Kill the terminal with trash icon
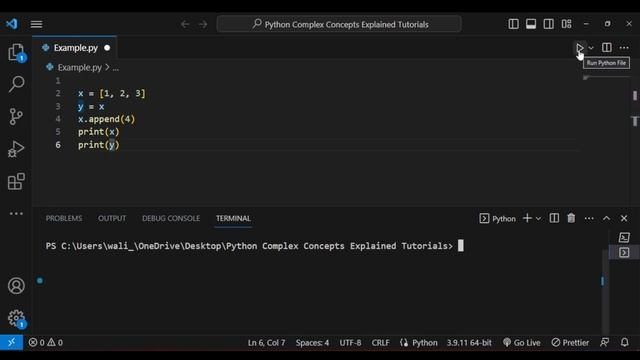Image resolution: width=640 pixels, height=360 pixels. pyautogui.click(x=571, y=218)
